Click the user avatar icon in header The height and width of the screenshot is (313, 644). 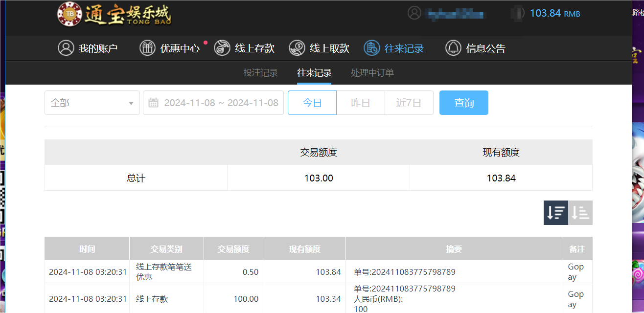[x=414, y=13]
